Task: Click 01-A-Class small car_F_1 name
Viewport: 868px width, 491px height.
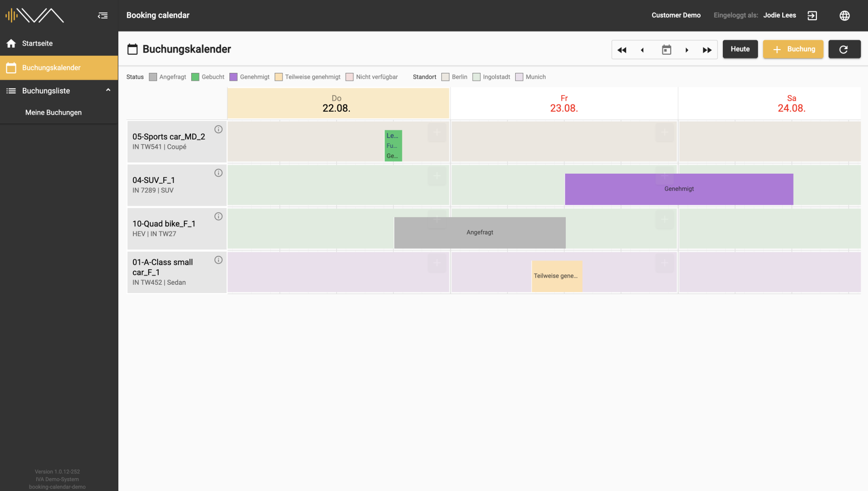Action: (x=162, y=267)
